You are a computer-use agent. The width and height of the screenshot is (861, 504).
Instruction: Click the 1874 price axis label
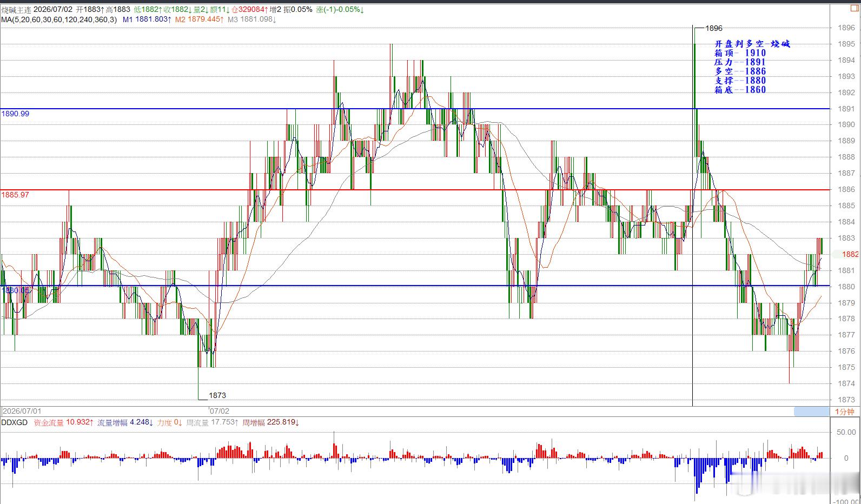846,383
